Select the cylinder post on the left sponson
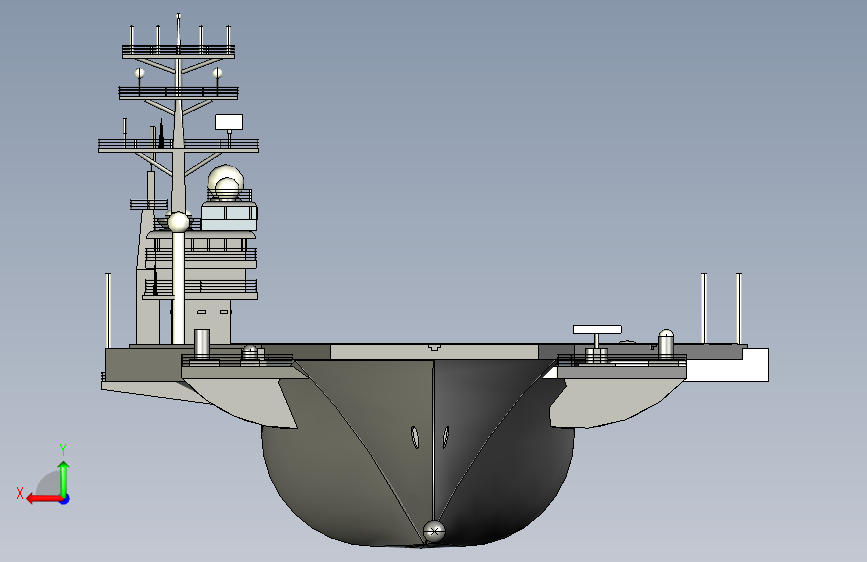Screen dimensions: 867x562 202,344
